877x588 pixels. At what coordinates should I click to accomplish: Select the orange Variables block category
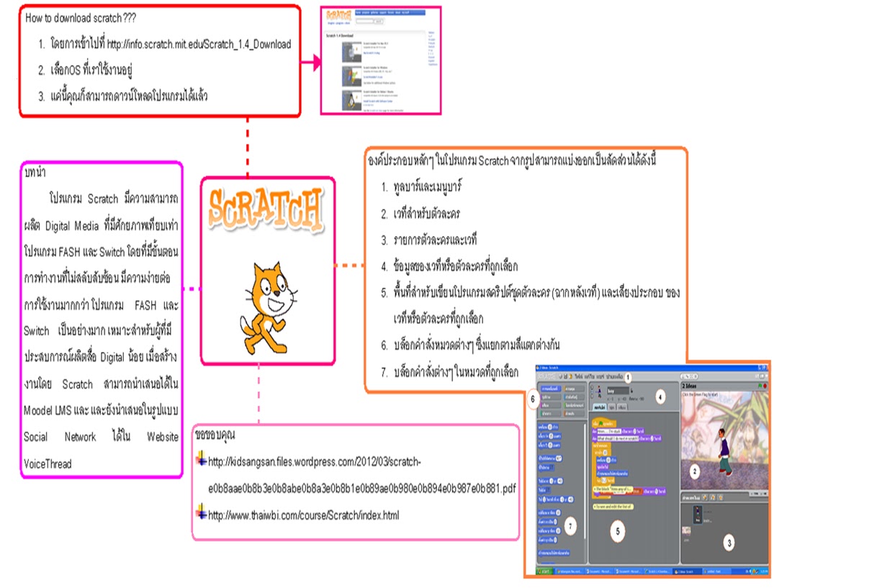(x=575, y=414)
